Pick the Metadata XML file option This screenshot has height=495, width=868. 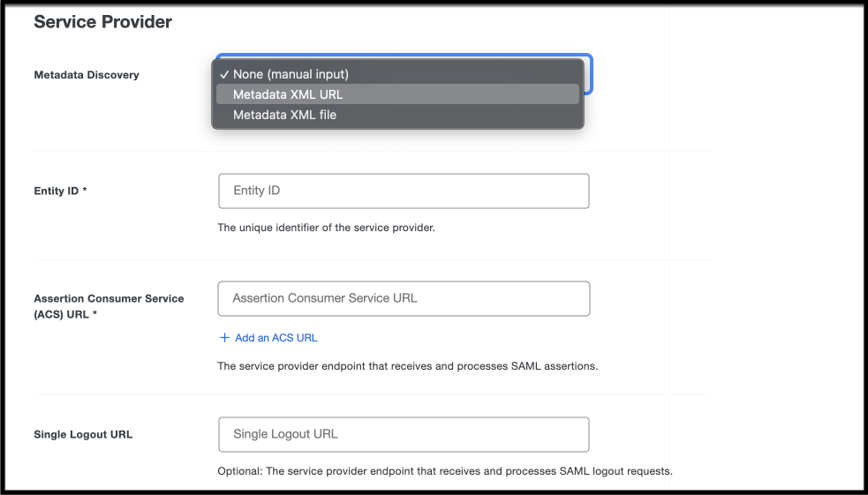[x=397, y=115]
